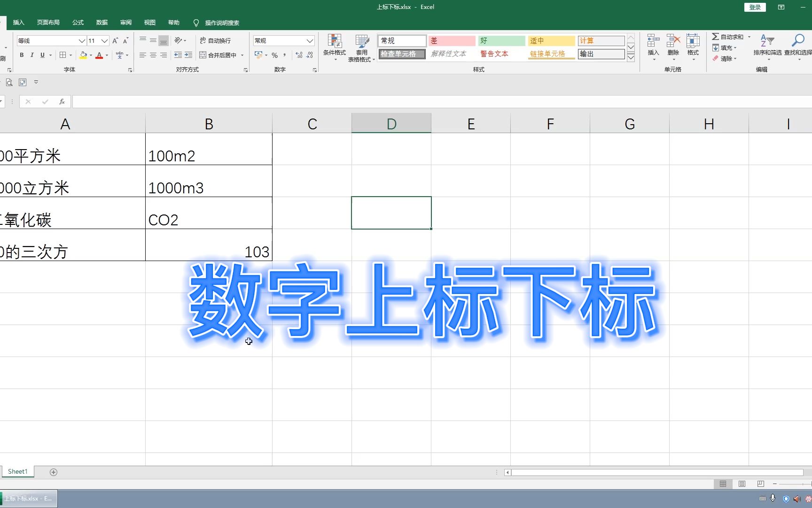This screenshot has width=812, height=508.
Task: Open the 插入 ribbon tab
Action: [18, 23]
